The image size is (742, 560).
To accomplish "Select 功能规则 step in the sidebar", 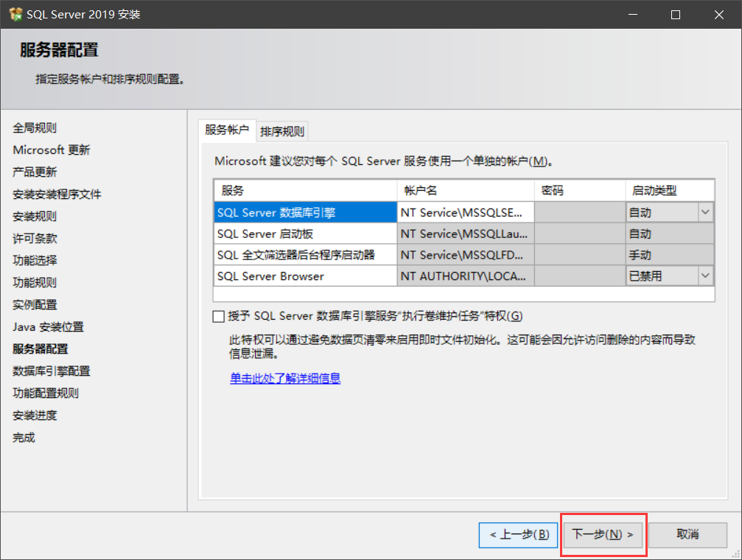I will click(x=35, y=283).
